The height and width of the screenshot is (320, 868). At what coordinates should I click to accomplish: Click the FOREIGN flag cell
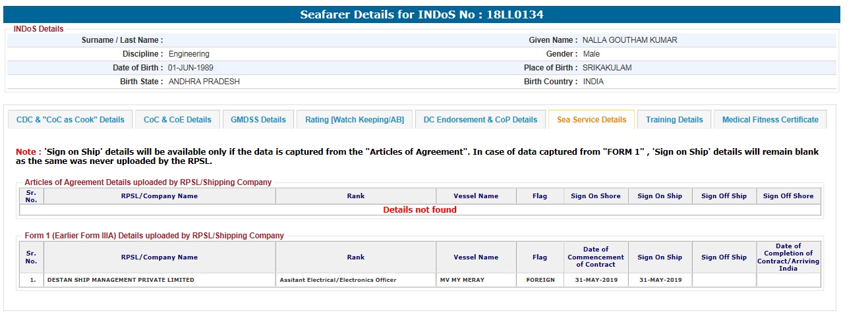[540, 280]
